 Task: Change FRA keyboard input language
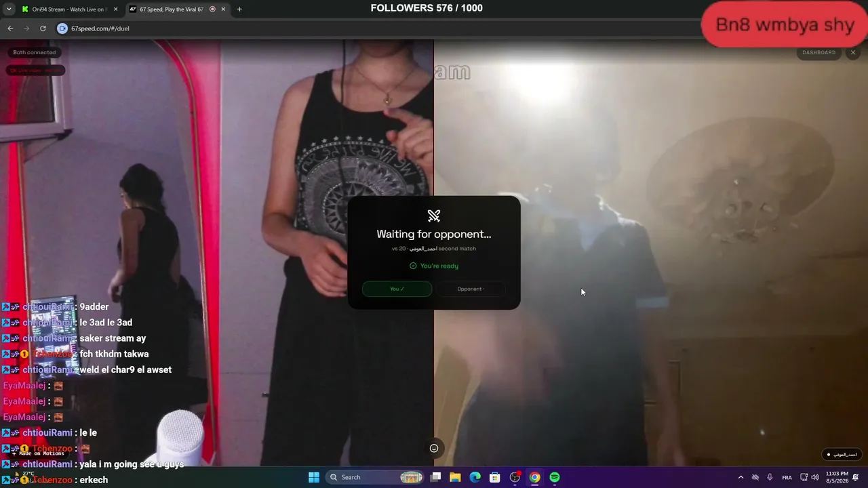787,477
